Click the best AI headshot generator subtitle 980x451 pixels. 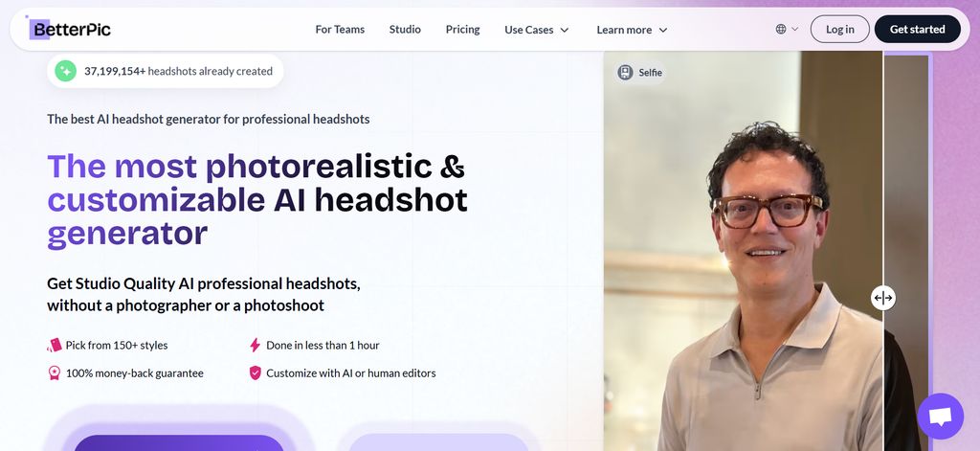point(208,119)
